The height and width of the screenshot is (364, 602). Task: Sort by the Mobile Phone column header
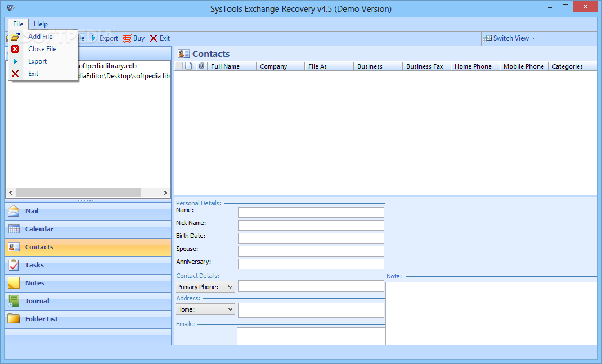point(524,66)
